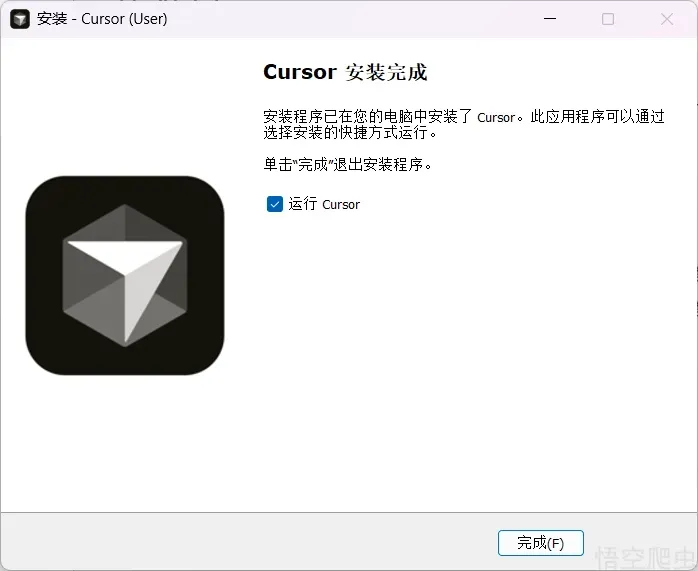Click the 悟空爬虫 watermark text
698x571 pixels.
(x=645, y=558)
